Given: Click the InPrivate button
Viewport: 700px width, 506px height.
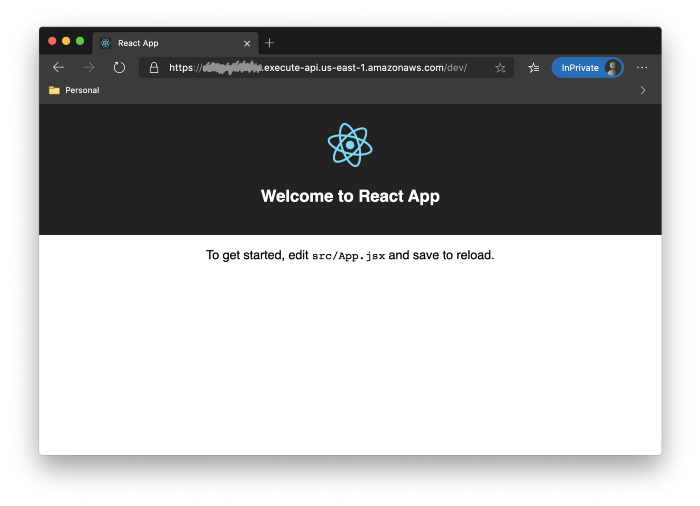Looking at the screenshot, I should 579,68.
